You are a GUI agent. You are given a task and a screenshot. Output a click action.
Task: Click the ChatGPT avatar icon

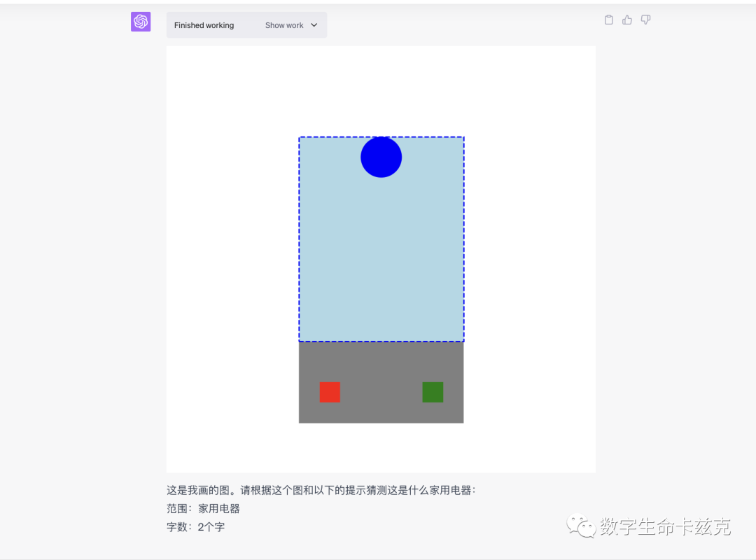point(141,22)
